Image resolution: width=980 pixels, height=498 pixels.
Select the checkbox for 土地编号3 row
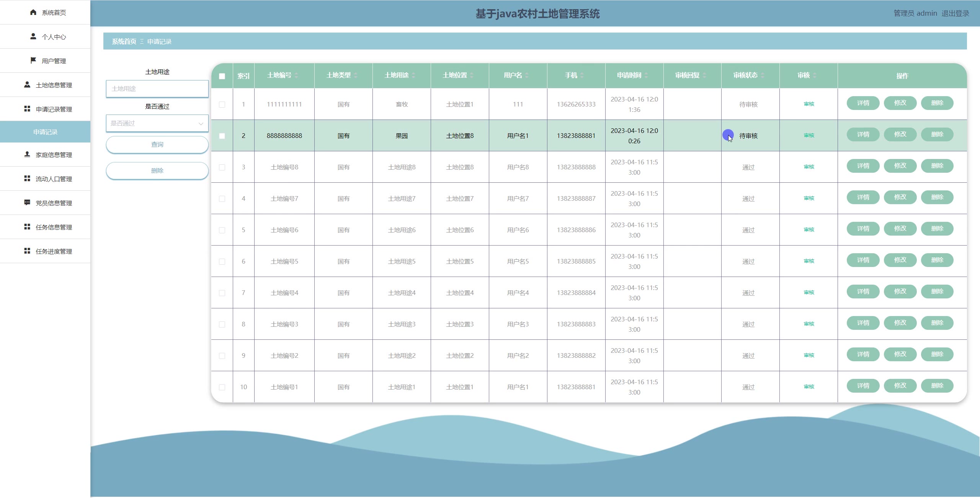click(x=222, y=324)
